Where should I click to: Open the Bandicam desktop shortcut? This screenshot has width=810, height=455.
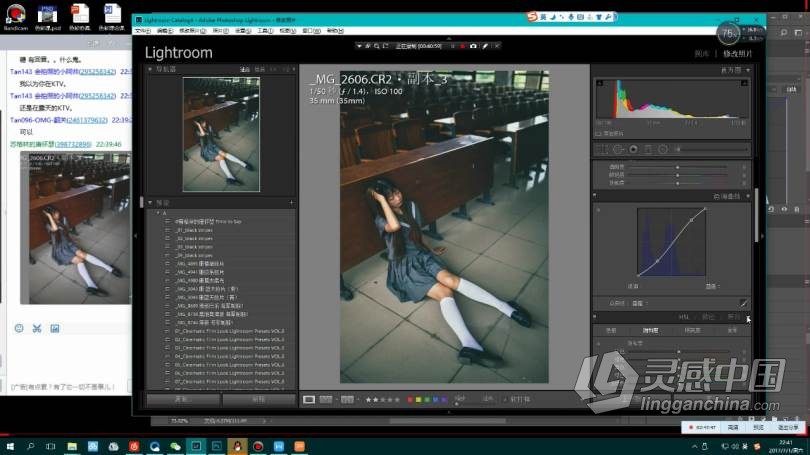pyautogui.click(x=15, y=17)
